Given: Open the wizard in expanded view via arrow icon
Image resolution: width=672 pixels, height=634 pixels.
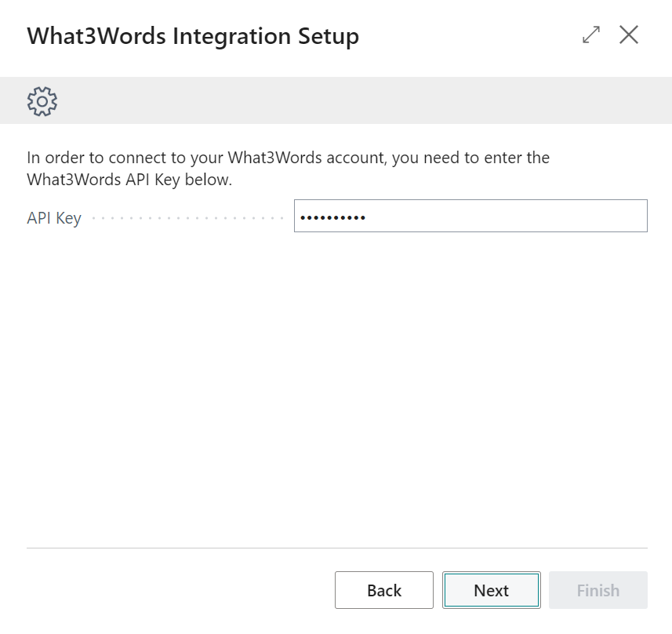Looking at the screenshot, I should pos(590,35).
